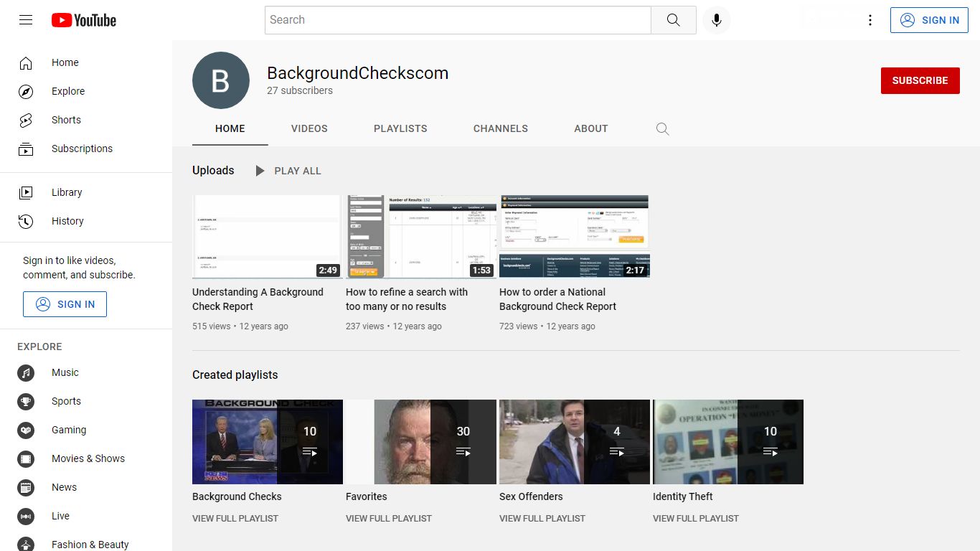Open Gaming from the Explore list
Viewport: 980px width, 551px height.
[x=86, y=430]
